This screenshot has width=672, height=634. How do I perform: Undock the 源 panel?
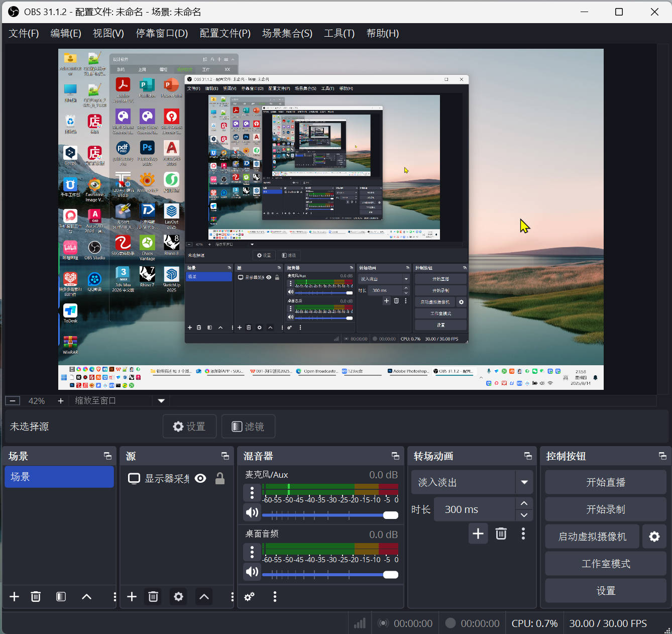pyautogui.click(x=225, y=456)
